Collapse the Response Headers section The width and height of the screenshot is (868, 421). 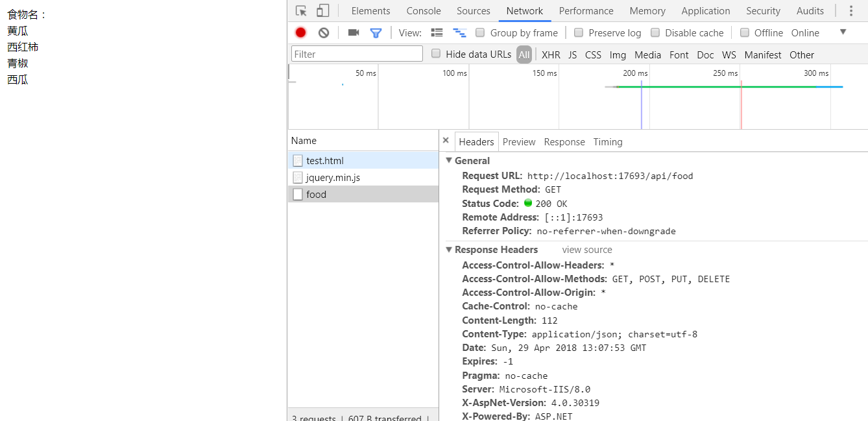tap(449, 249)
